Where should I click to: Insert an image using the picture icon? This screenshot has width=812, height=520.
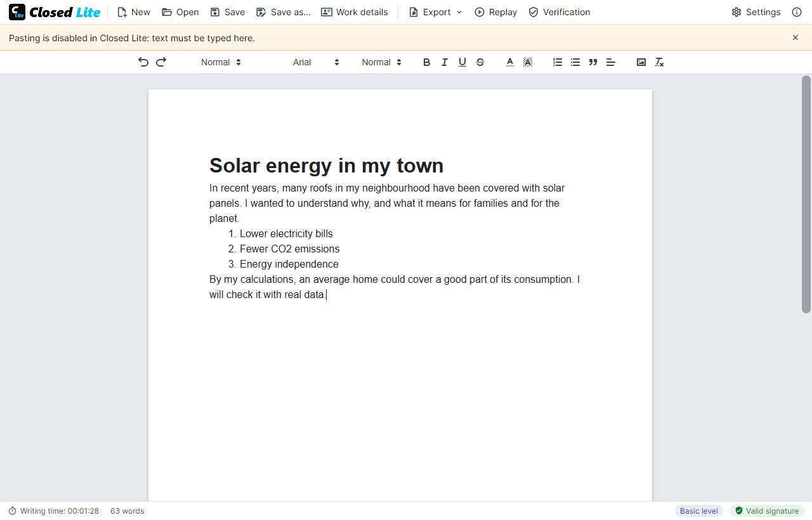[x=641, y=62]
